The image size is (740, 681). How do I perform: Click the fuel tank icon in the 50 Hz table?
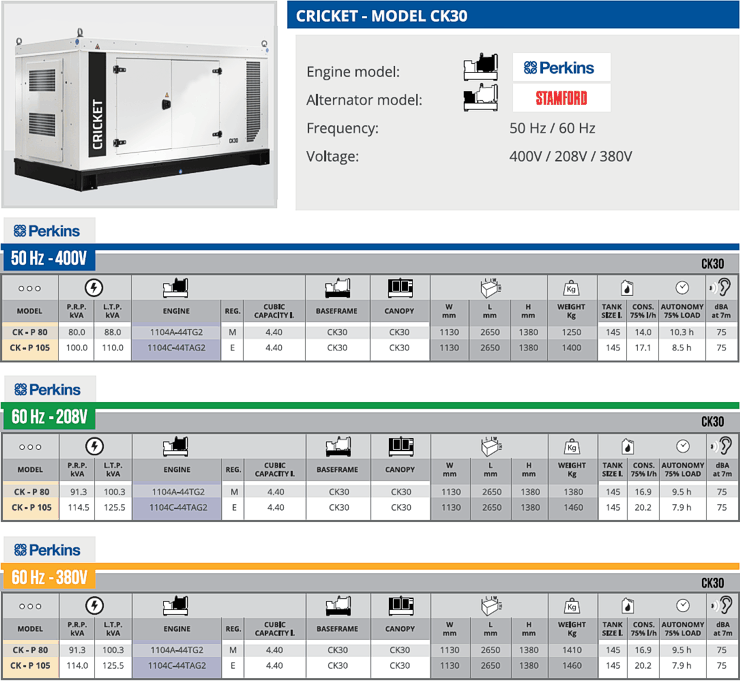tap(627, 287)
